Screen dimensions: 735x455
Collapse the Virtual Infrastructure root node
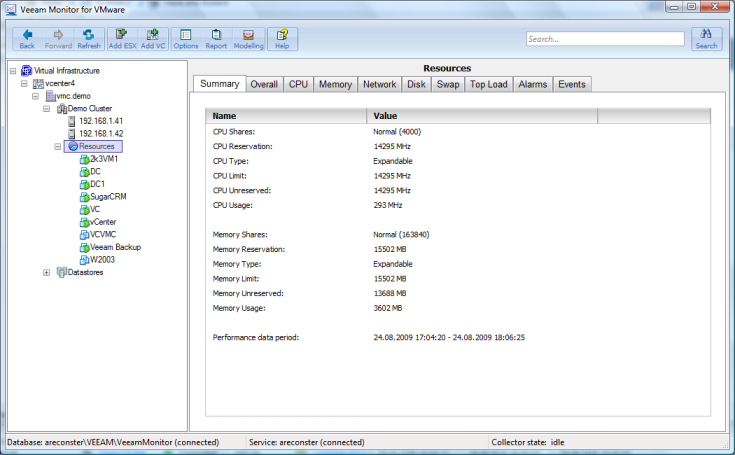point(11,71)
